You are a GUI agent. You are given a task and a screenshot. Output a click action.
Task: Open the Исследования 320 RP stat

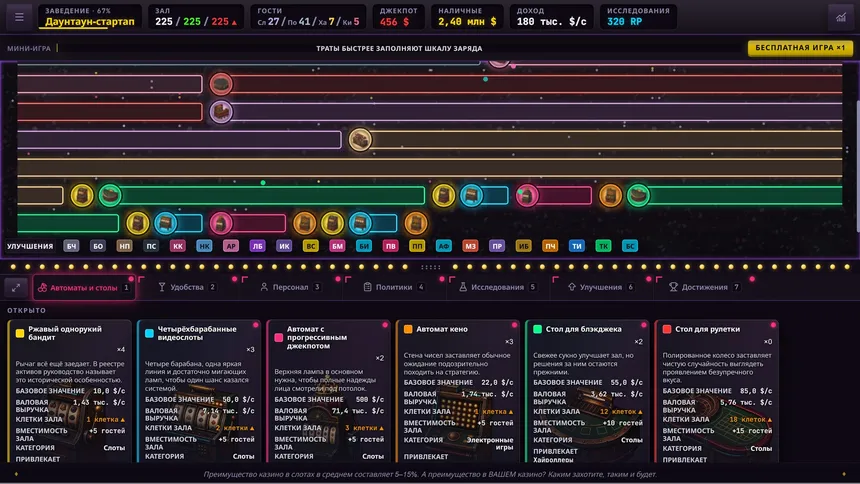click(x=638, y=17)
